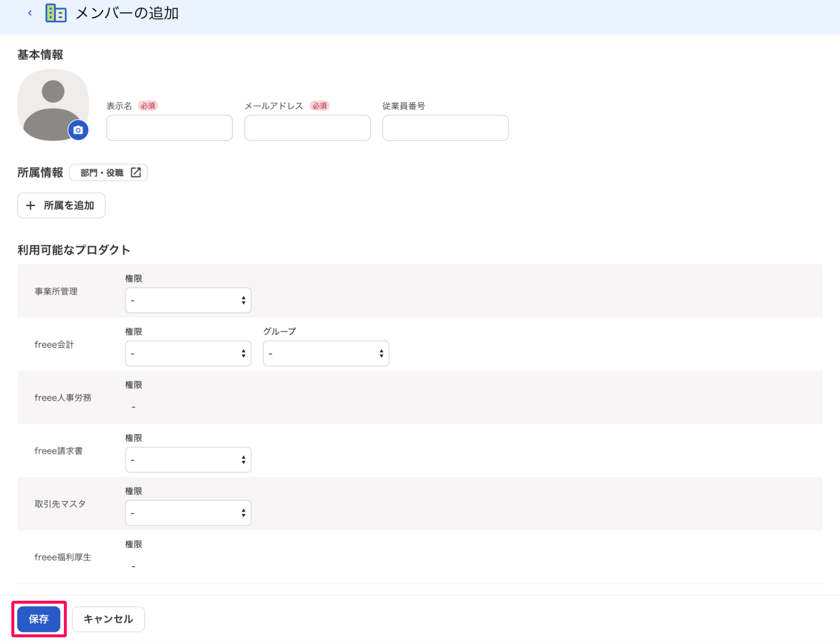Click the freee請求書 product label
The image size is (840, 644).
[59, 451]
